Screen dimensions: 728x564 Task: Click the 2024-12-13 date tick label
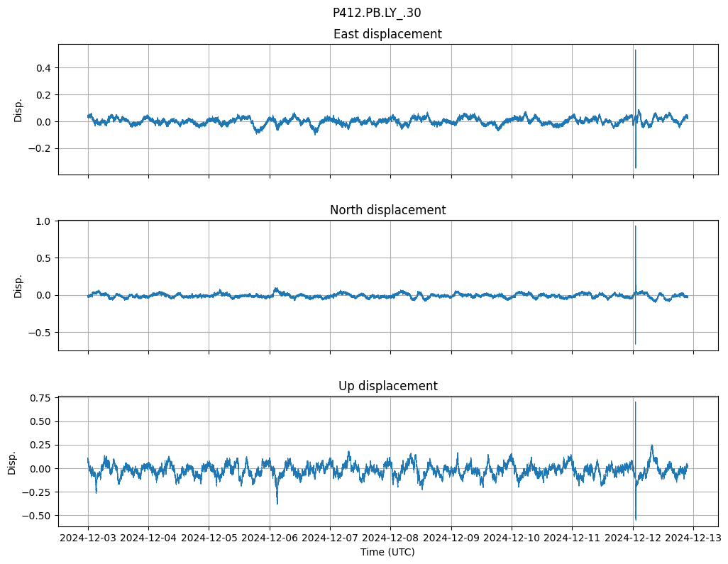tap(693, 538)
